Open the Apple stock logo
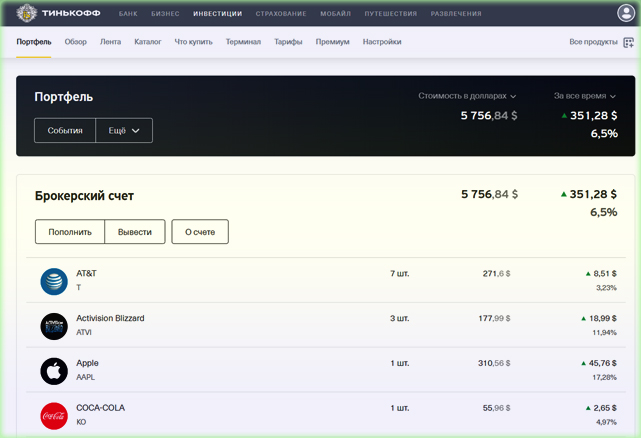Screen dimensions: 641x438 tap(54, 371)
